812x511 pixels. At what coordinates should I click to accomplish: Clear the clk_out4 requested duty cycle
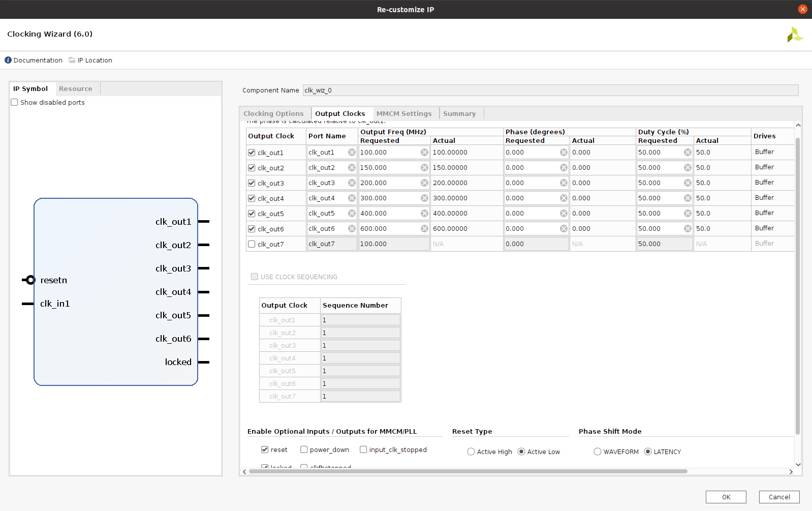coord(688,198)
